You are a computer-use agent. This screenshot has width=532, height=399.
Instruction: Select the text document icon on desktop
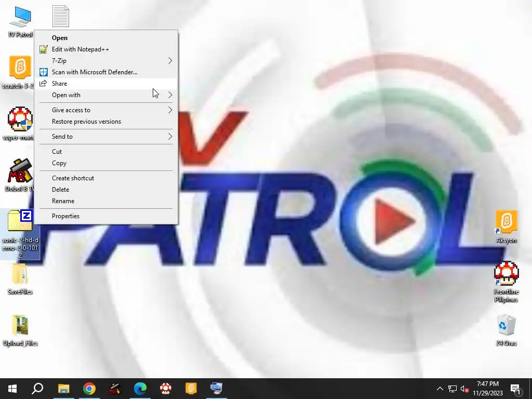tap(61, 16)
